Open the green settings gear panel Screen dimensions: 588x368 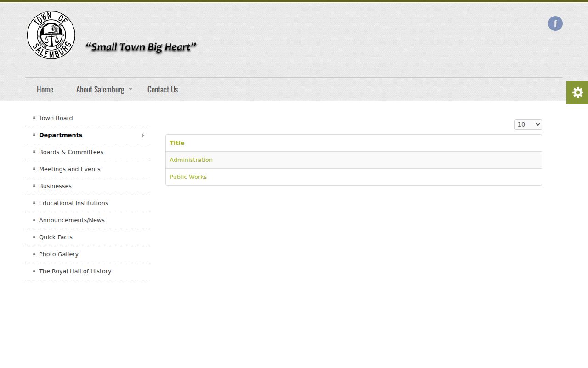[x=577, y=92]
